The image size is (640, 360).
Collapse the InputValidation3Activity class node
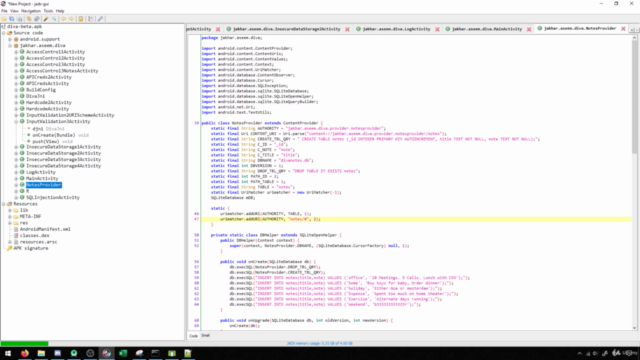(x=16, y=122)
